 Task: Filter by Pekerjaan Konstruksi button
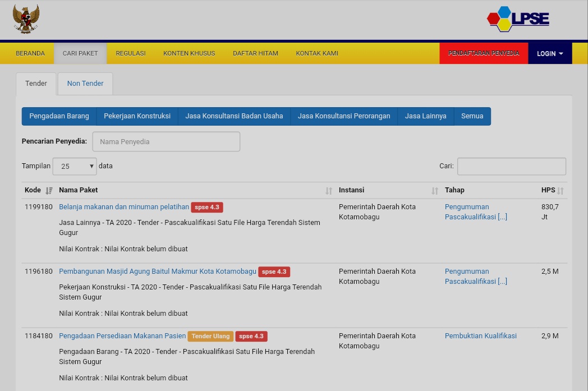[137, 116]
